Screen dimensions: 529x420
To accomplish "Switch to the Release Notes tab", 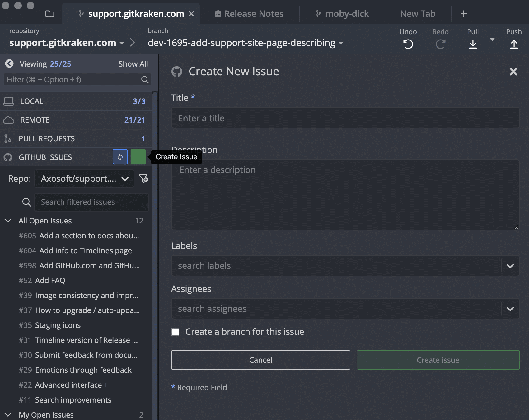I will tap(250, 14).
